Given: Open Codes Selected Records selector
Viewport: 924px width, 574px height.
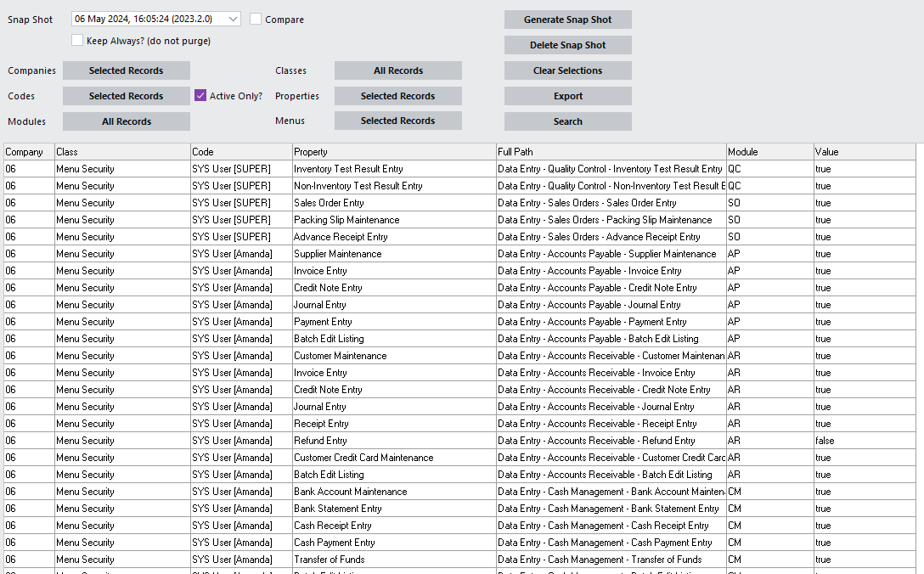Looking at the screenshot, I should click(x=126, y=96).
